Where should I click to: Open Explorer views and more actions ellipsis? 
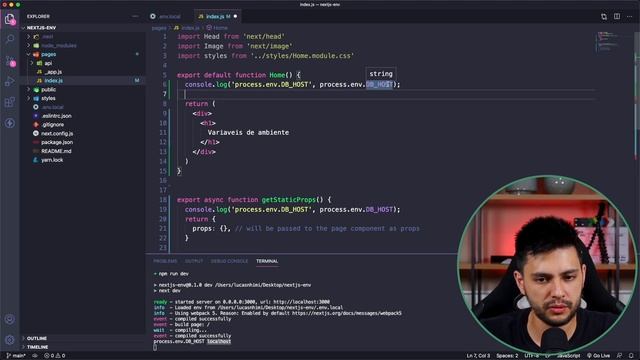(x=135, y=16)
